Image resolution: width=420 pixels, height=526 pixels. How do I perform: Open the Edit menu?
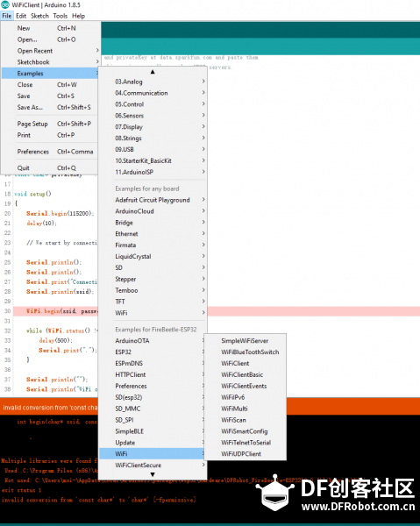pyautogui.click(x=21, y=16)
